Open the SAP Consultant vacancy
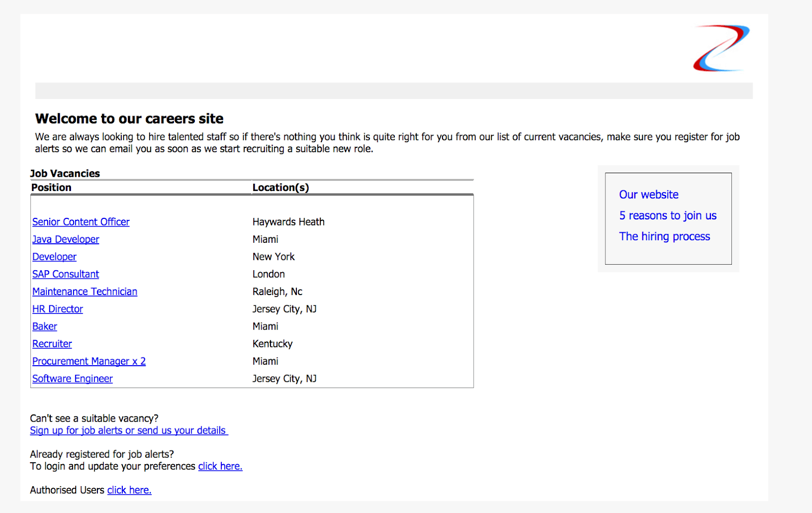The height and width of the screenshot is (513, 812). coord(65,274)
